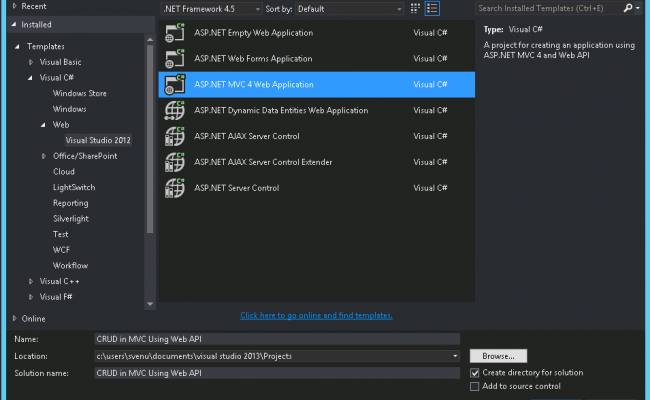The image size is (650, 400).
Task: Collapse the Templates tree node
Action: pos(17,46)
